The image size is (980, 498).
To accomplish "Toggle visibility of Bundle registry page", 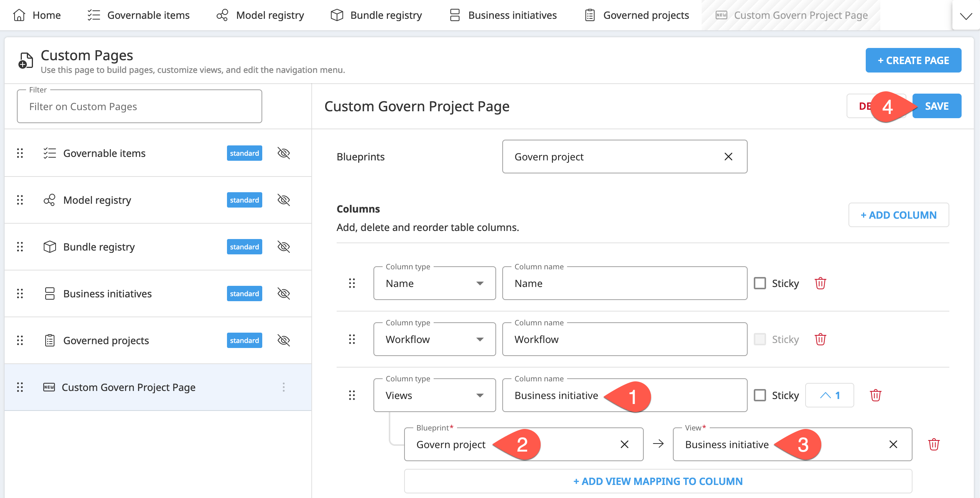I will tap(284, 247).
